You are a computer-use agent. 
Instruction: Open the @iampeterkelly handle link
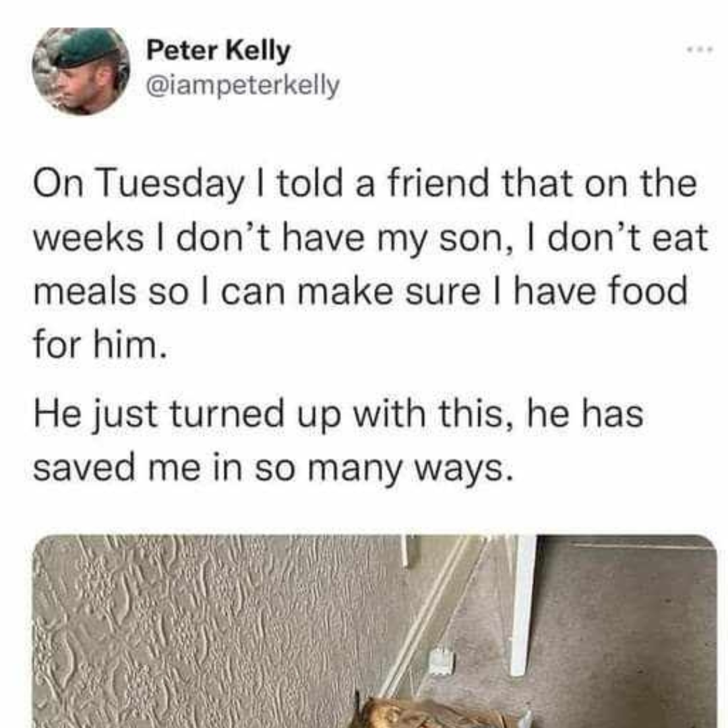click(x=243, y=86)
